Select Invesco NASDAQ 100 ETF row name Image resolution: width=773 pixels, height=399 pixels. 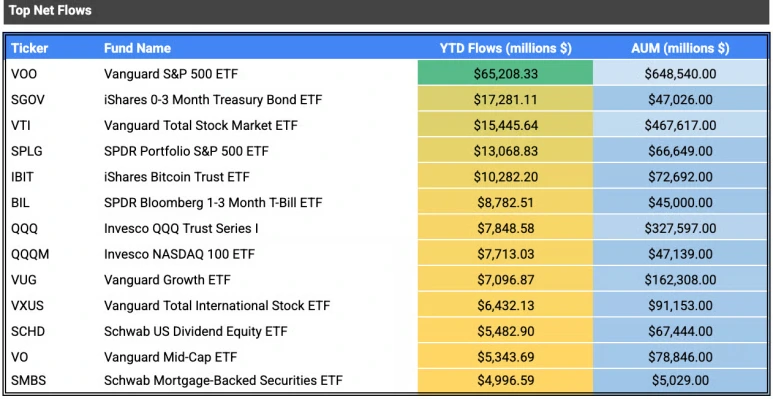click(x=179, y=254)
